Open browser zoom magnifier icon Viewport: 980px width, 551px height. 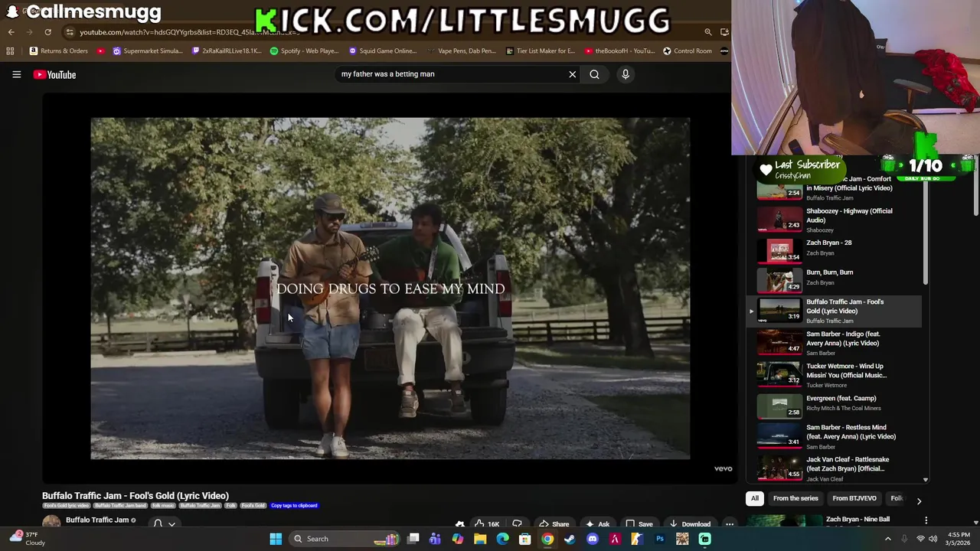pyautogui.click(x=708, y=32)
